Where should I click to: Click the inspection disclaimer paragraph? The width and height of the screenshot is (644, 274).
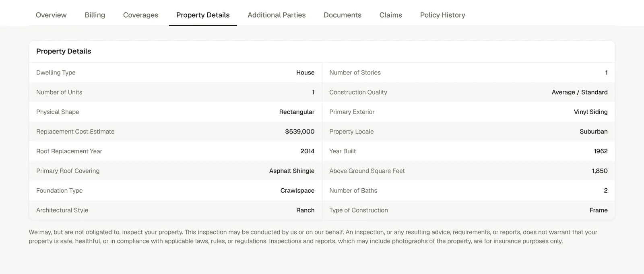[x=313, y=237]
